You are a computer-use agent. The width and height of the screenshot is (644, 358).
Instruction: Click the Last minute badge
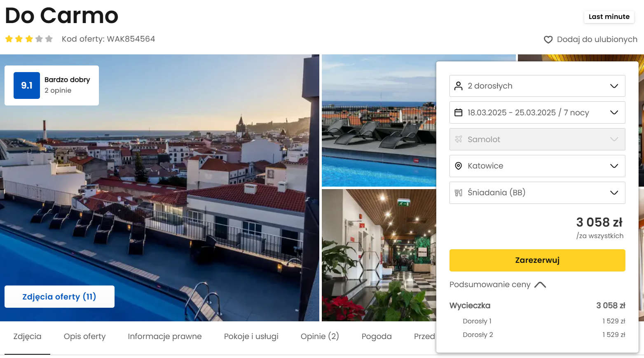click(x=609, y=17)
